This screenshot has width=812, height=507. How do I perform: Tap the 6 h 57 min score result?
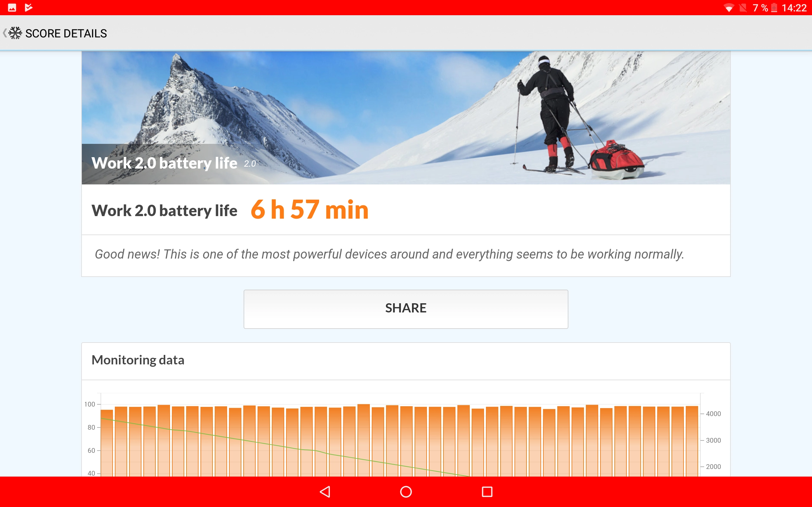click(x=309, y=209)
